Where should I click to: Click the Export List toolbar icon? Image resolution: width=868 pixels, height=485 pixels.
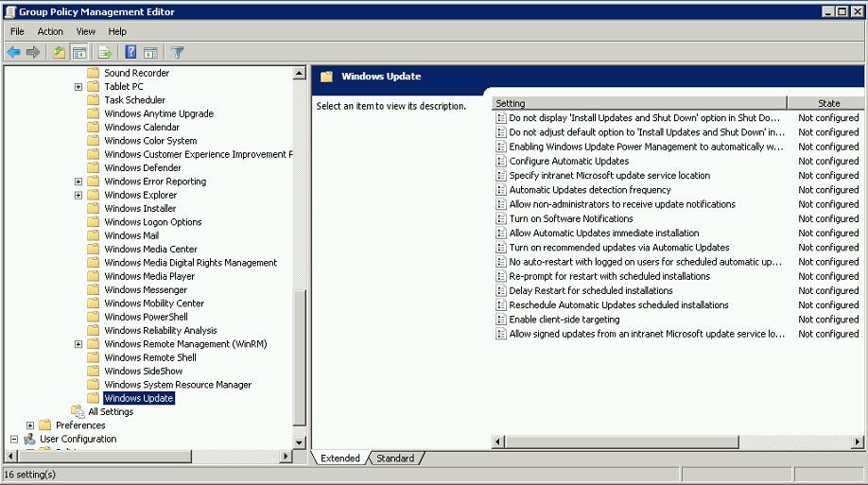point(105,53)
